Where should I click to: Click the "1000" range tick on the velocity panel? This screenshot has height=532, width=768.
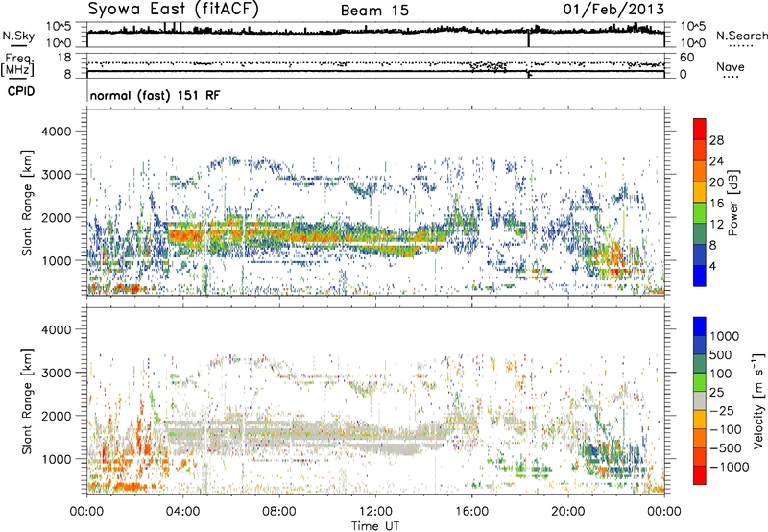56,459
